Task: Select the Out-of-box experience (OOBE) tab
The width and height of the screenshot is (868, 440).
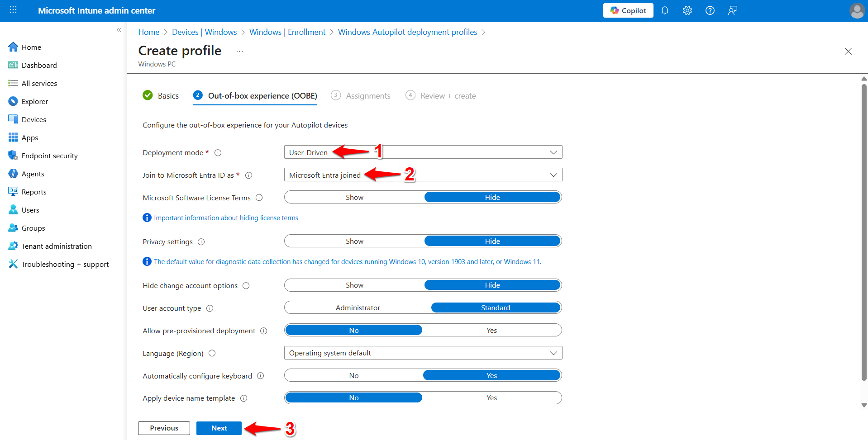Action: pyautogui.click(x=255, y=95)
